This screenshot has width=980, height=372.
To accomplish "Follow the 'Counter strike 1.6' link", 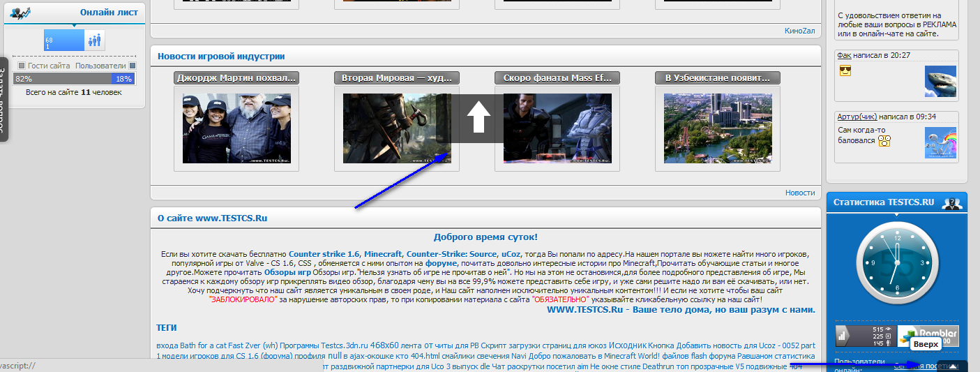I will click(x=324, y=254).
